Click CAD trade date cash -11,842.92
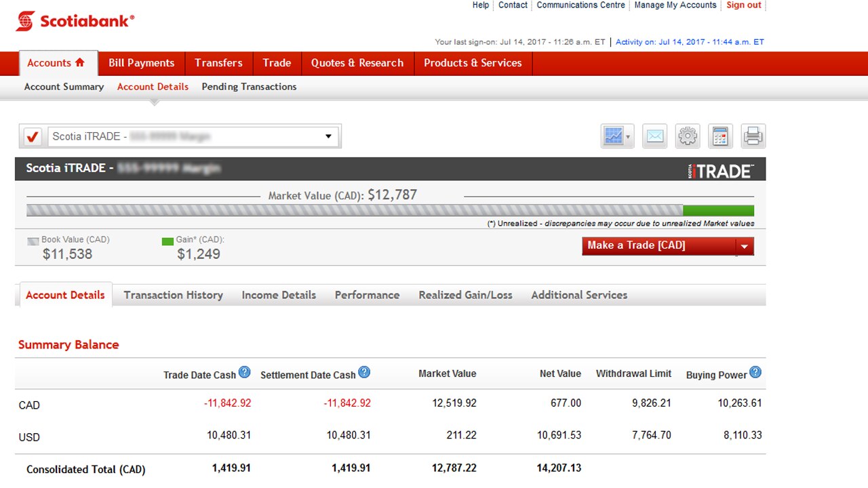 [x=227, y=403]
